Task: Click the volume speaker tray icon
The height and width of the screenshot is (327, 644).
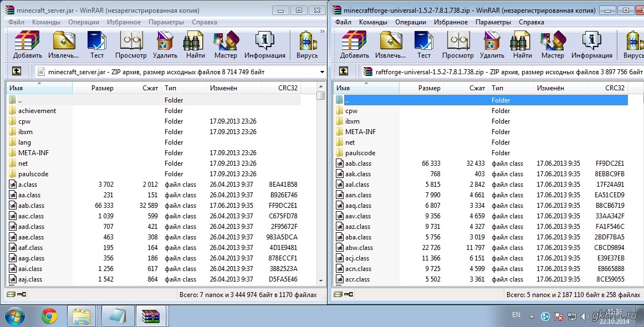Action: click(585, 316)
